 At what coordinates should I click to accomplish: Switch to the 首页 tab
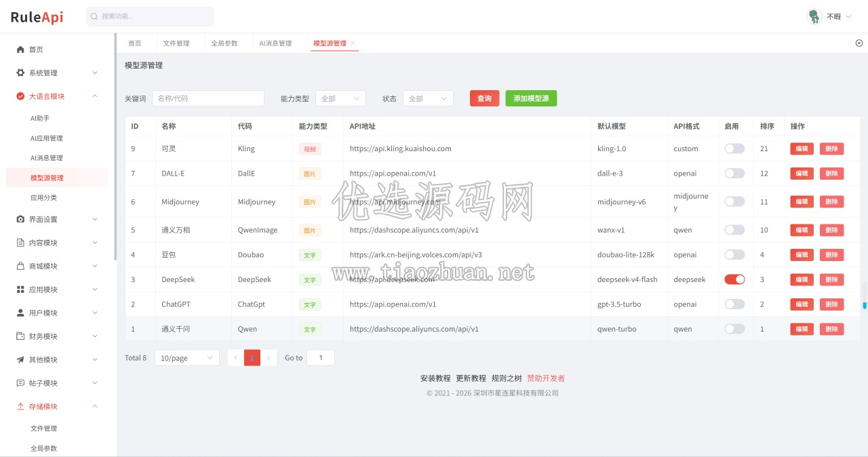135,43
